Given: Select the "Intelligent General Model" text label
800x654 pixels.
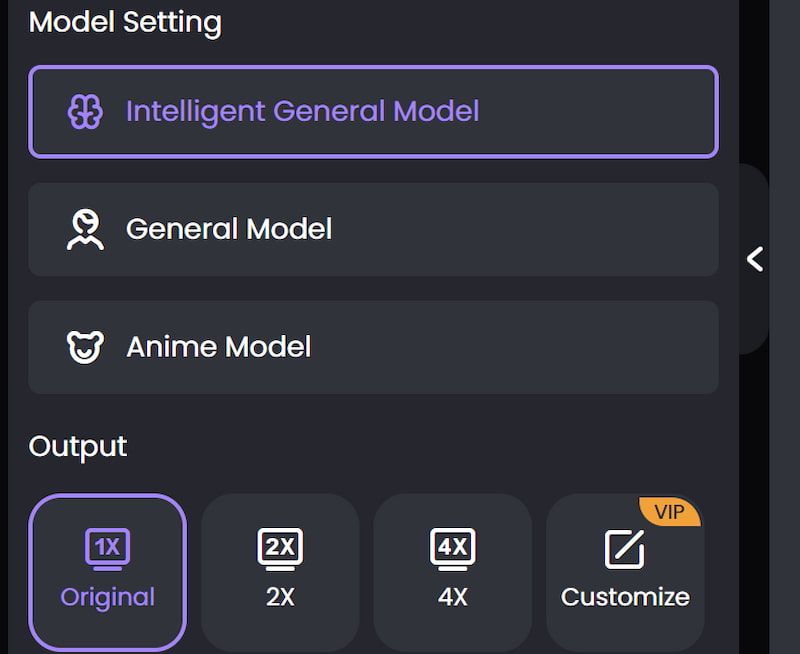Looking at the screenshot, I should [x=302, y=111].
